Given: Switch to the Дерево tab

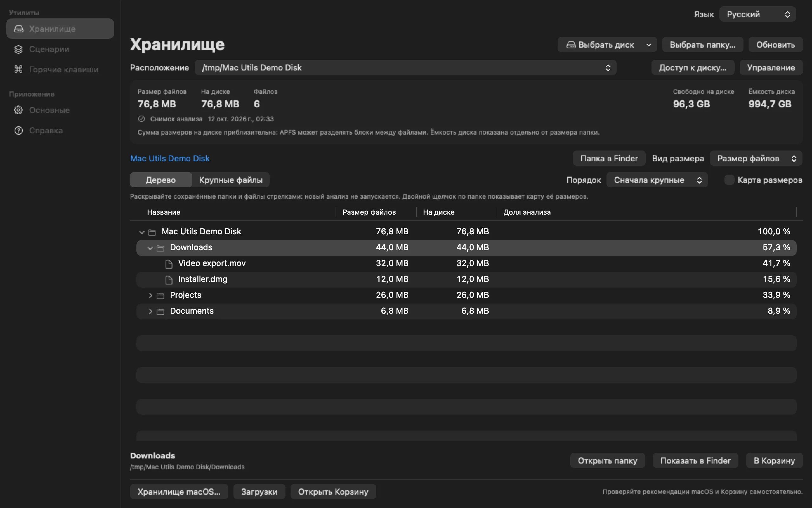Looking at the screenshot, I should (x=161, y=180).
